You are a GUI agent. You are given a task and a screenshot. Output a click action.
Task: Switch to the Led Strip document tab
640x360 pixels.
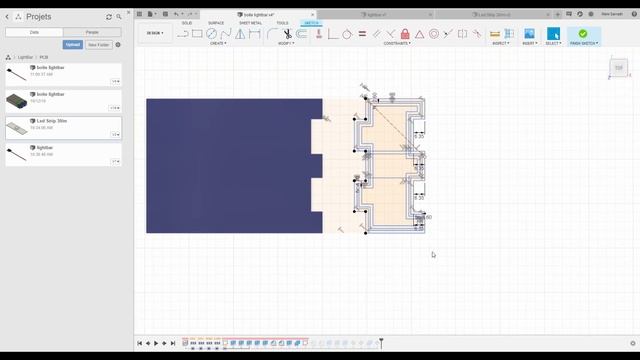(494, 14)
